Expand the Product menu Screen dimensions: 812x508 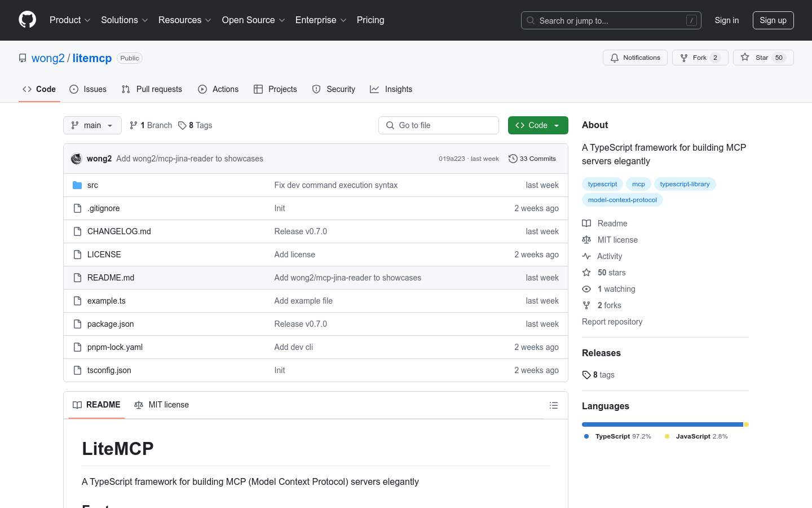point(70,20)
